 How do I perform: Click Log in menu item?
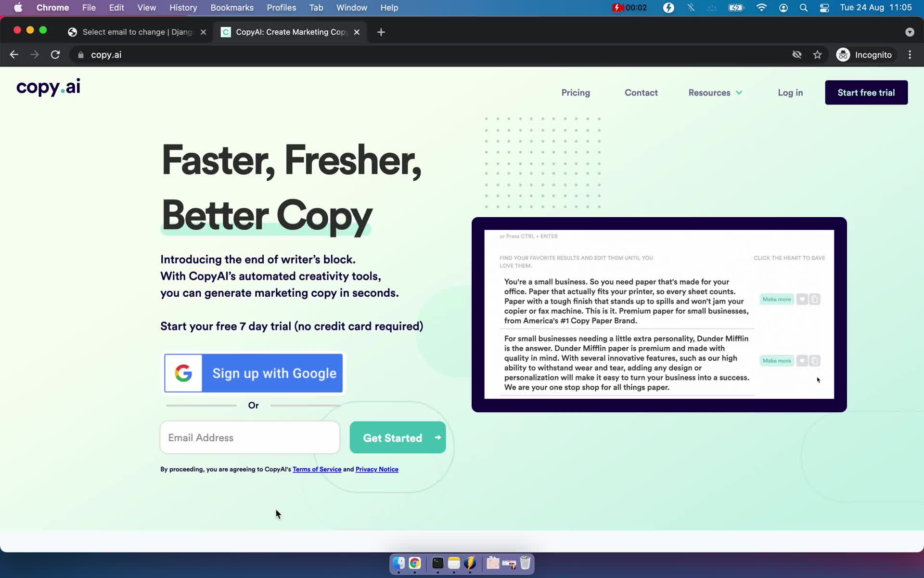[x=790, y=92]
